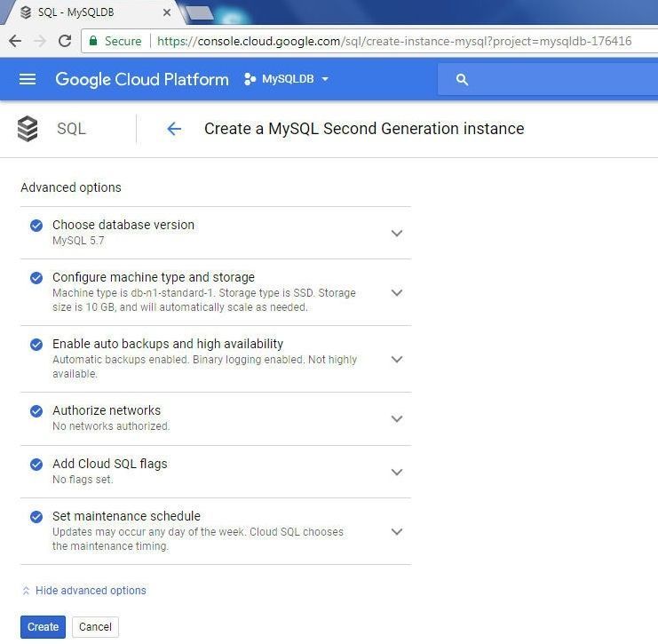This screenshot has width=658, height=644.
Task: Expand the Configure machine type and storage chevron
Action: [x=397, y=292]
